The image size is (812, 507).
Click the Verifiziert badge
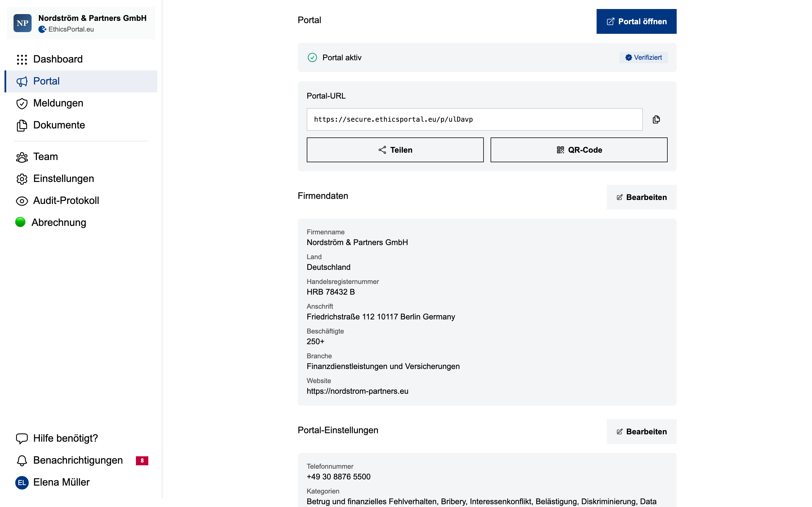[643, 57]
